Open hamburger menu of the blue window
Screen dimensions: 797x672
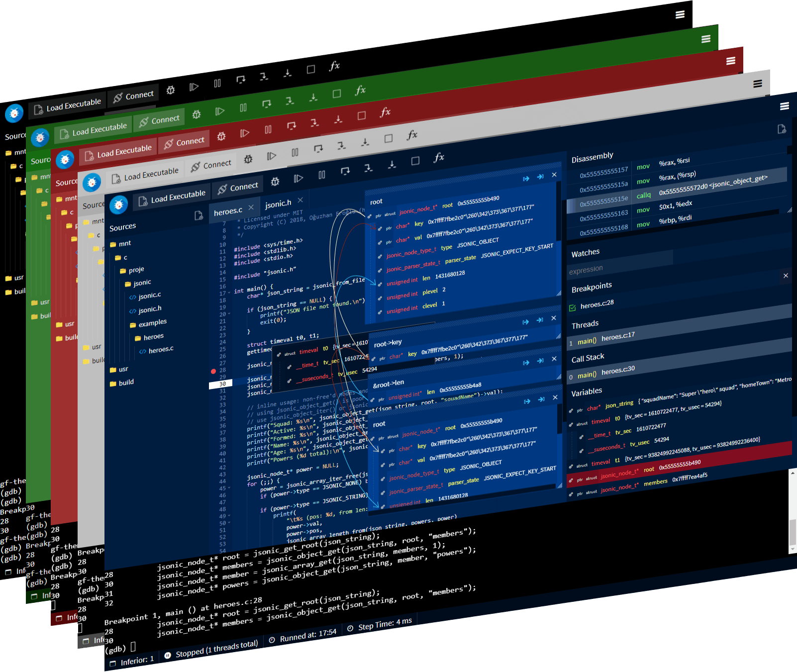pyautogui.click(x=785, y=106)
